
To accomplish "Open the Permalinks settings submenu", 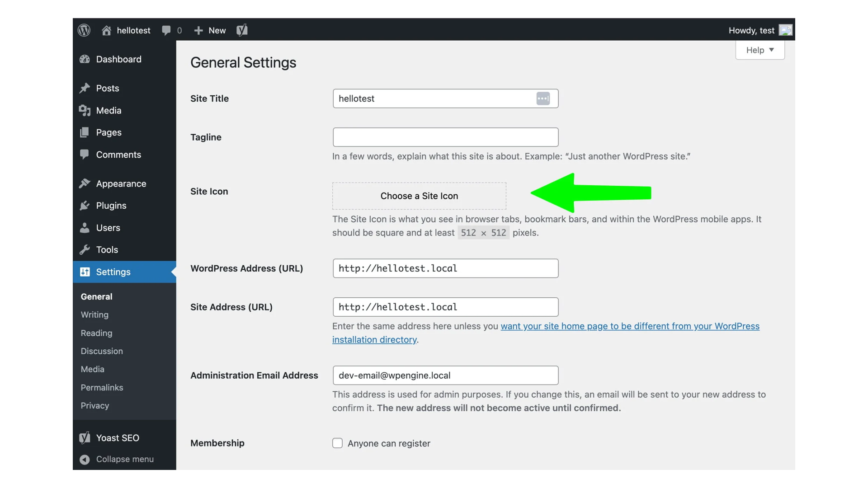I will [102, 388].
